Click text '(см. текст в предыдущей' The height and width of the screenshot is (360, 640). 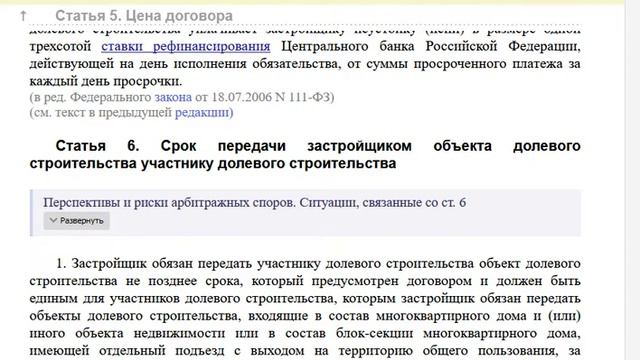click(101, 112)
